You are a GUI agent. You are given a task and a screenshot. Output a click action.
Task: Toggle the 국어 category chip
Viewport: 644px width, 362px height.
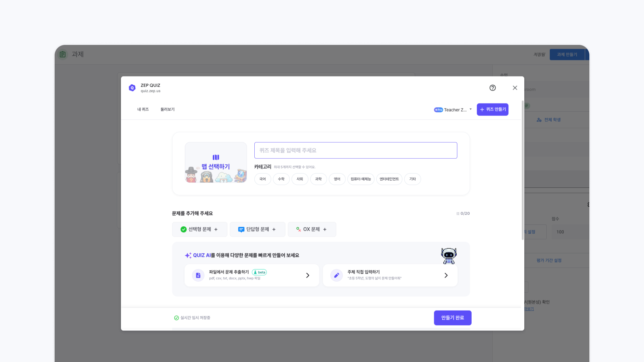coord(262,179)
